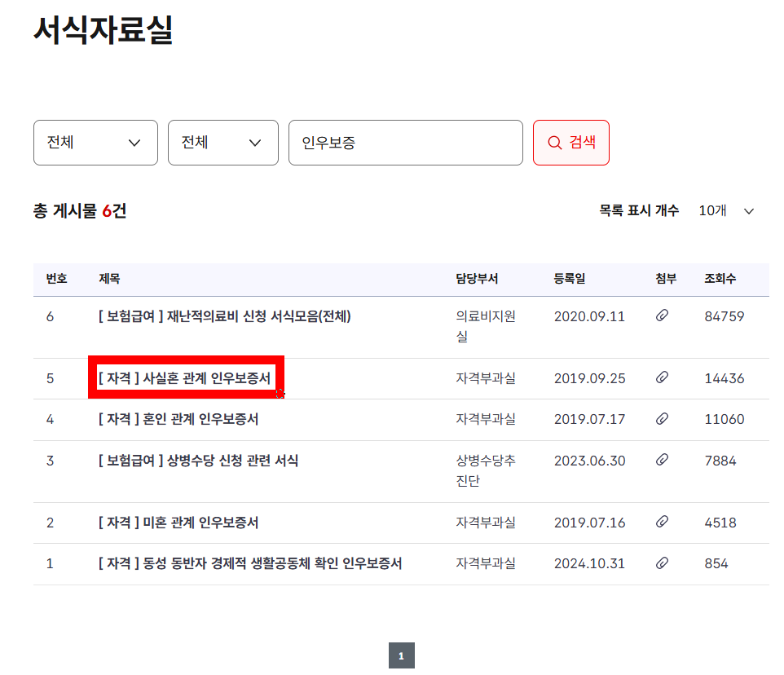Click attachment icon for 상병수당 row
The height and width of the screenshot is (675, 784).
click(662, 460)
